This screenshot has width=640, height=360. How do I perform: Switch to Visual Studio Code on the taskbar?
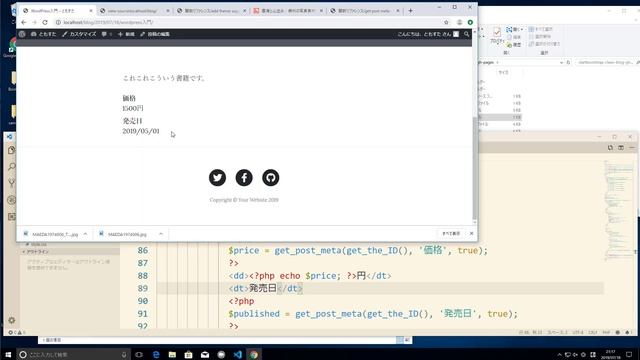coord(238,354)
